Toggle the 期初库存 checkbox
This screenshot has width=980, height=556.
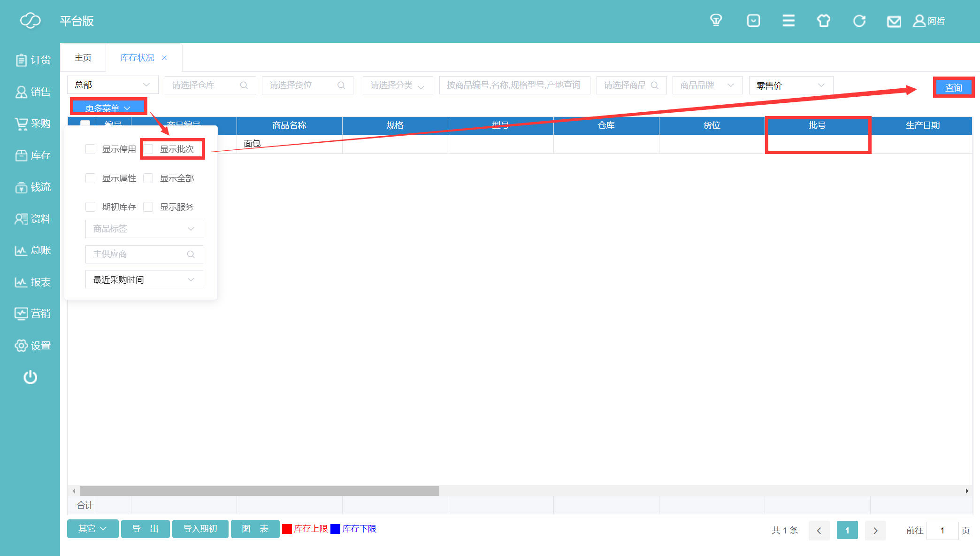tap(91, 207)
